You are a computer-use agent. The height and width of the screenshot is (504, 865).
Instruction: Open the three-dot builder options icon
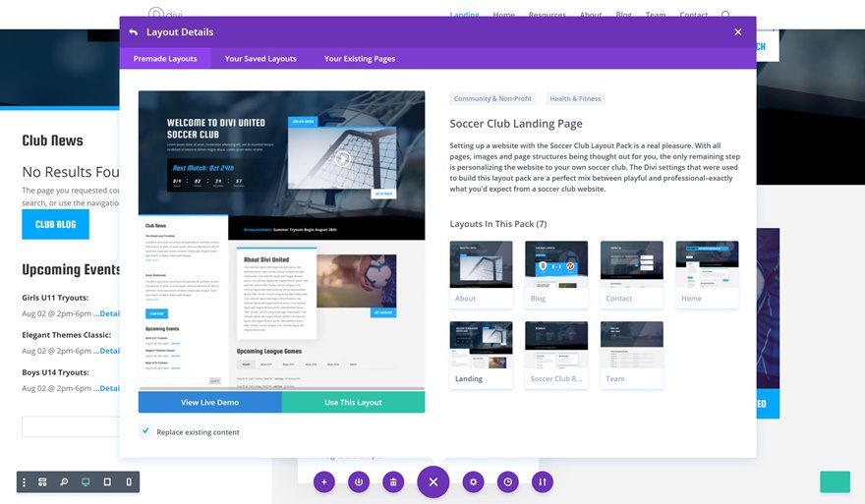24,482
